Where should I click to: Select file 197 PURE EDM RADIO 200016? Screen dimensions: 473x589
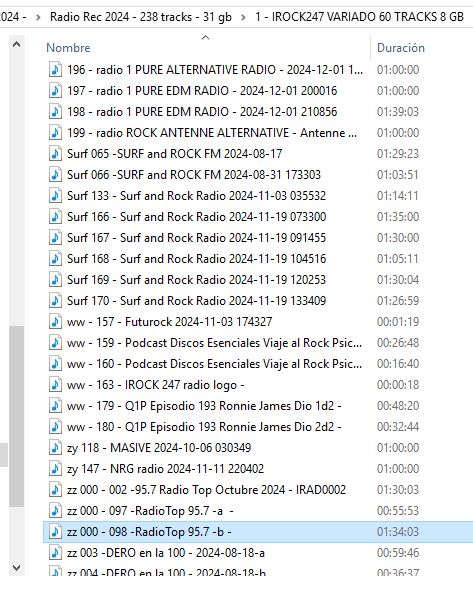[202, 91]
